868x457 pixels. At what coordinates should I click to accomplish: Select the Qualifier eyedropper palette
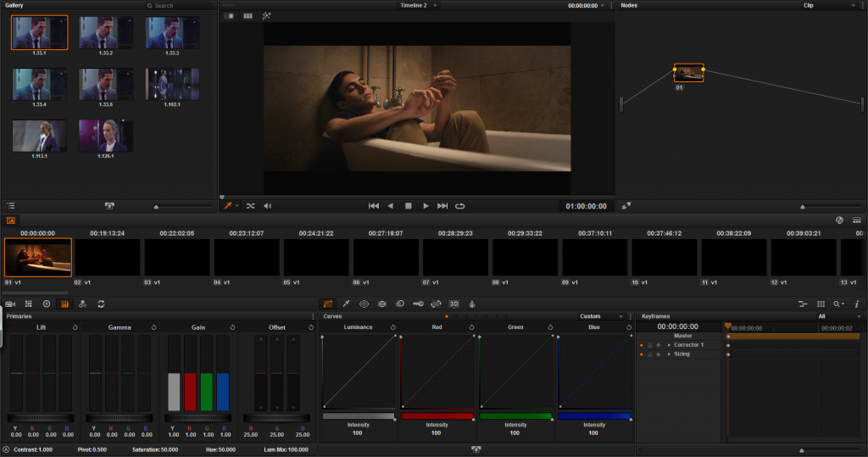coord(346,304)
